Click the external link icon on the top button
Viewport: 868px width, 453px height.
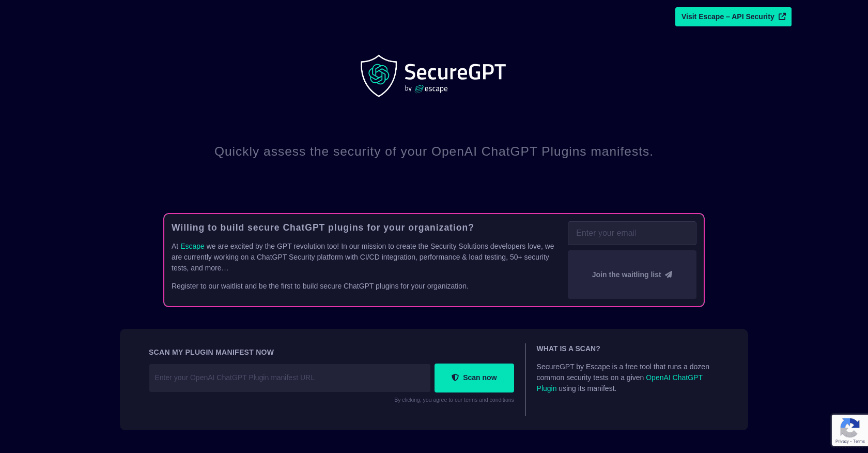click(x=782, y=17)
